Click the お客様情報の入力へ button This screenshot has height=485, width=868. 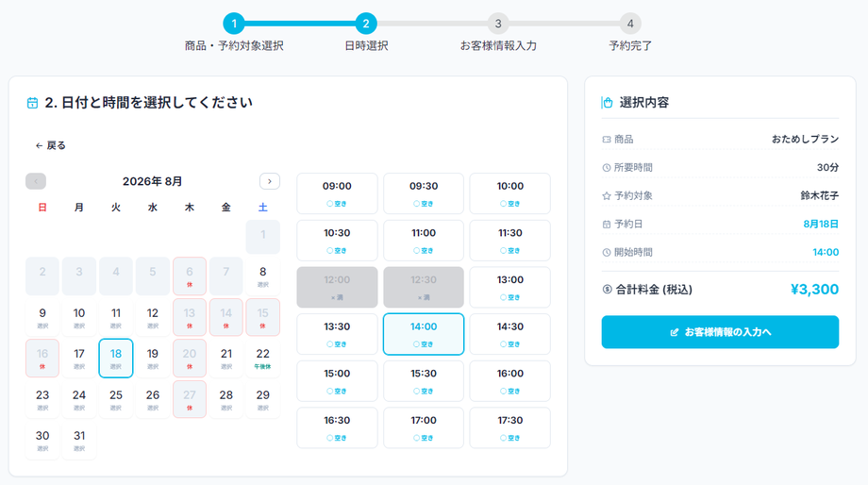point(720,332)
